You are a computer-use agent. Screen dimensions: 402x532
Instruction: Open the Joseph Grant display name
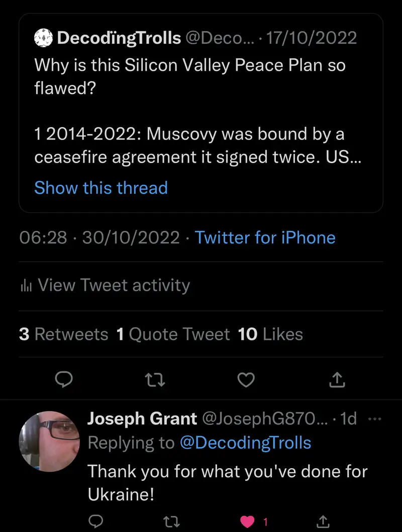coord(141,419)
